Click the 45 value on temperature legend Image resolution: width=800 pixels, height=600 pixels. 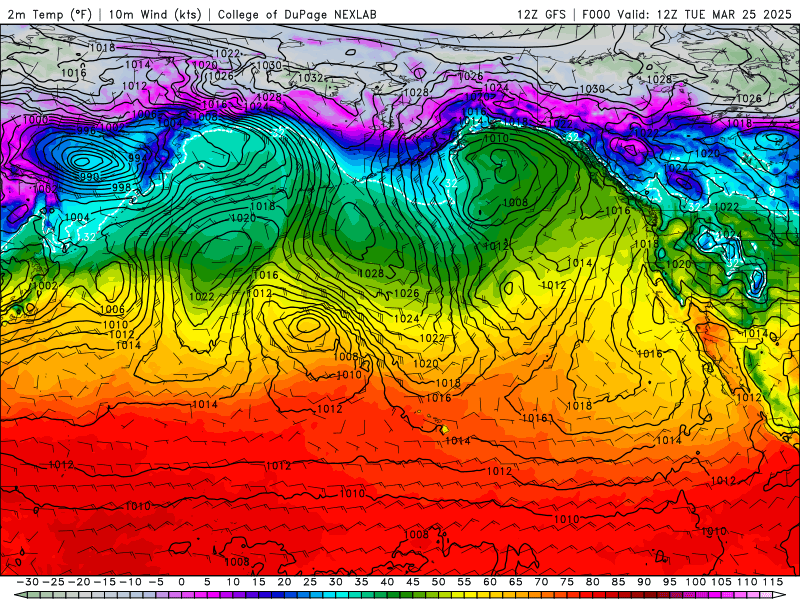click(413, 582)
